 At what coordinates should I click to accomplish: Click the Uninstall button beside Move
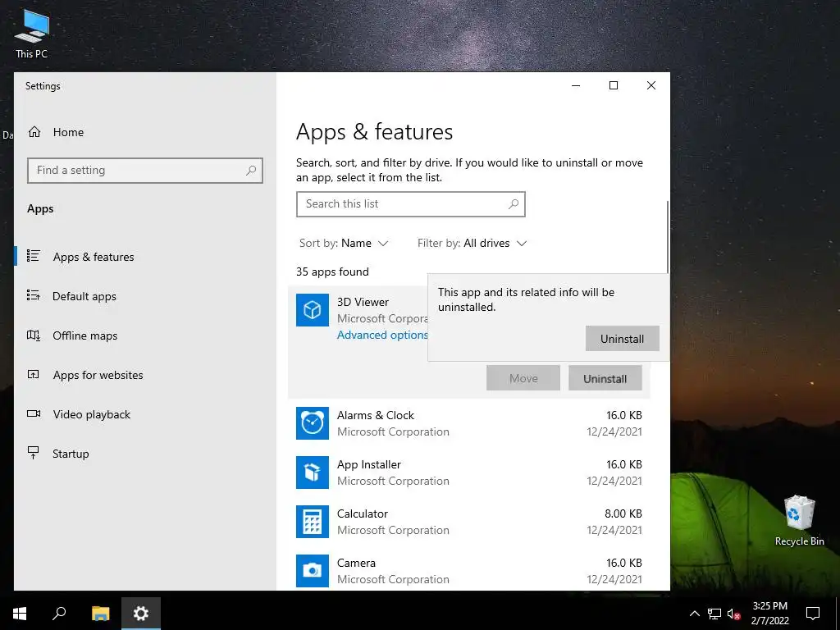[605, 378]
